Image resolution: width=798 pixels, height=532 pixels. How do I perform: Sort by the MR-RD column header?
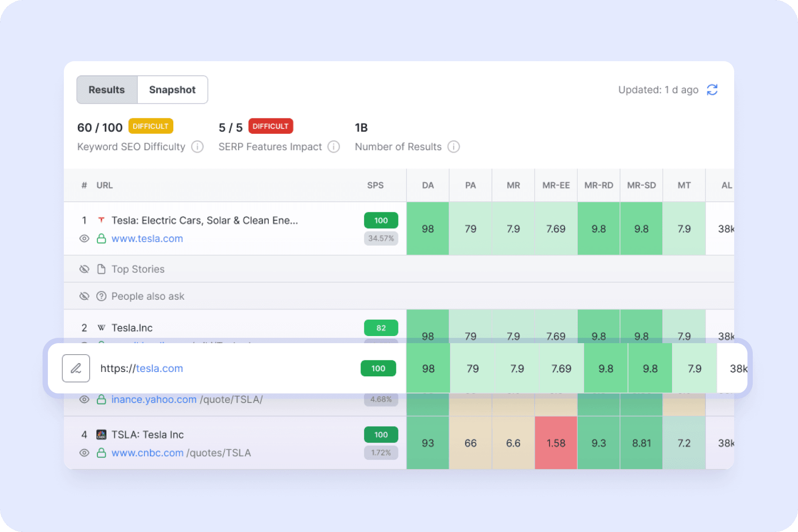(598, 185)
